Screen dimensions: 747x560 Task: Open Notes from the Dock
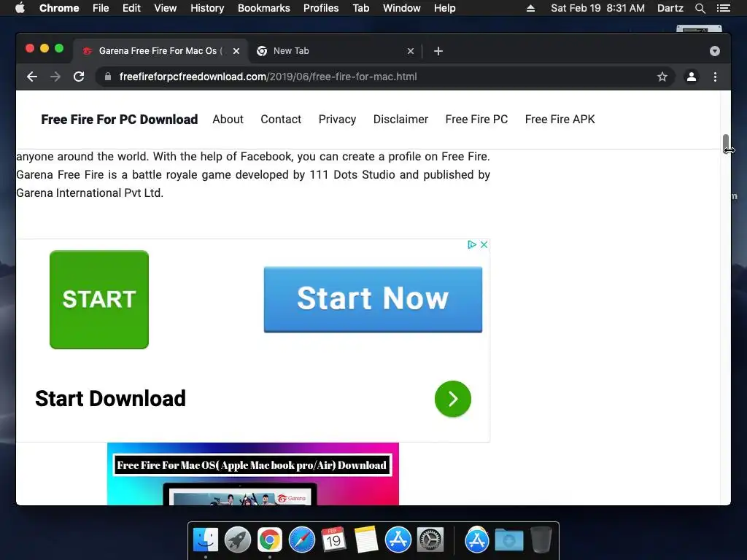point(366,540)
